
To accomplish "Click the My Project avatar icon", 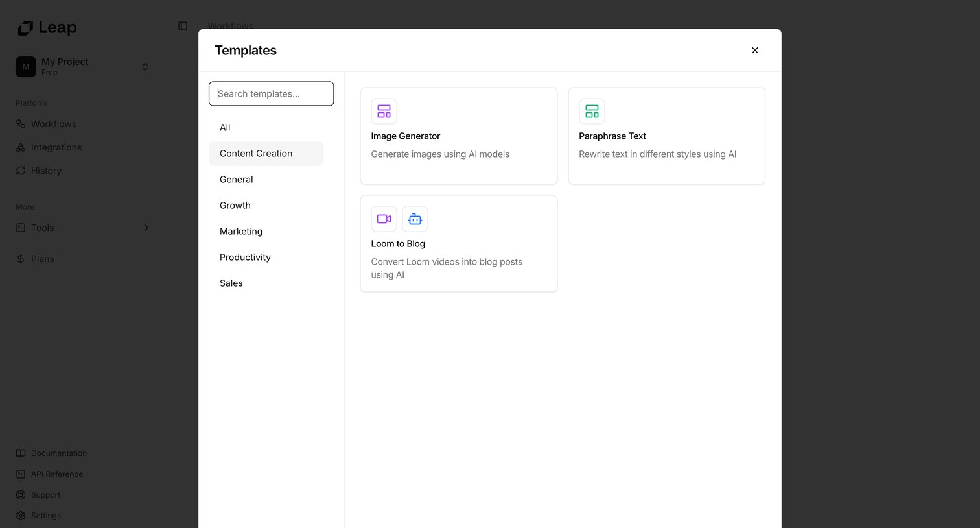I will click(26, 67).
